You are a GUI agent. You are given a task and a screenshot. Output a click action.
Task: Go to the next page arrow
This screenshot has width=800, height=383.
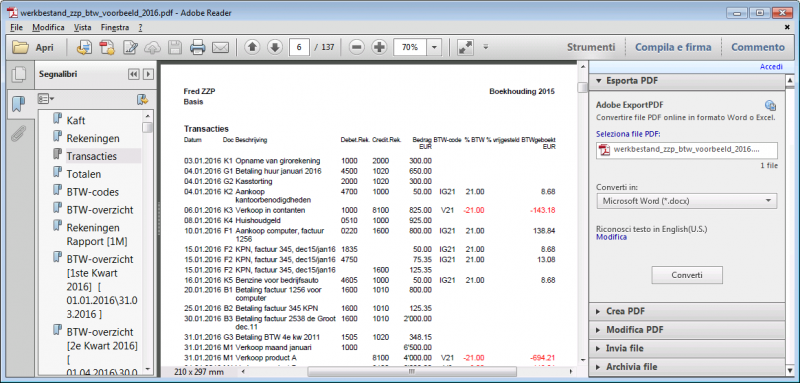(274, 47)
